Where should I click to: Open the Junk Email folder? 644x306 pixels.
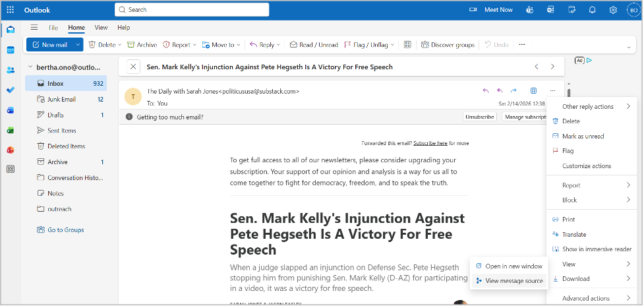(x=62, y=99)
